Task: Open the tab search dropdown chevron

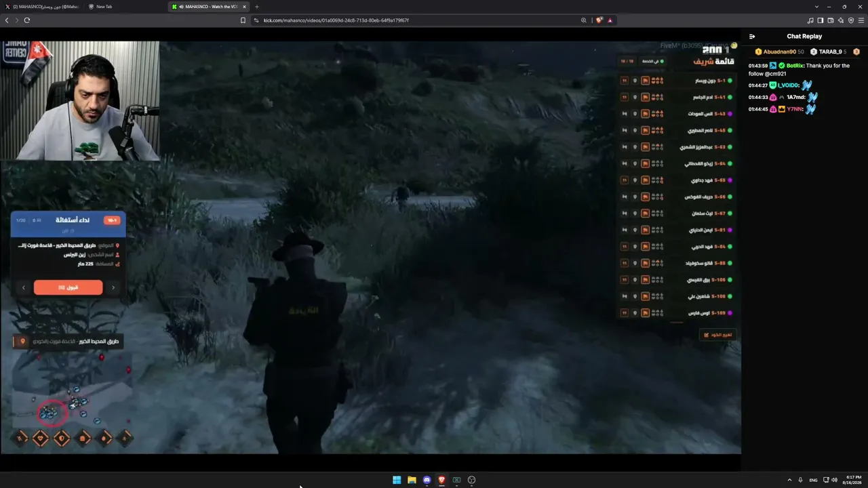Action: [816, 7]
